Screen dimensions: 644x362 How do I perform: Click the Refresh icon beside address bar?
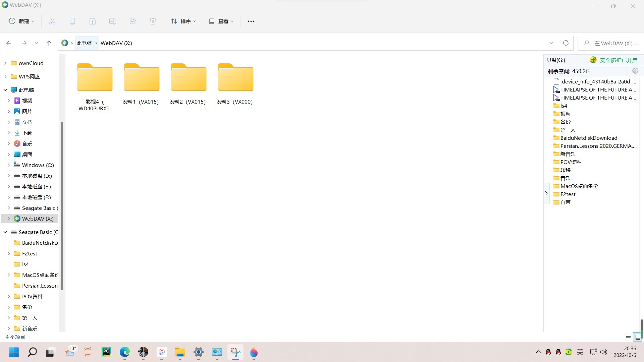pyautogui.click(x=566, y=43)
